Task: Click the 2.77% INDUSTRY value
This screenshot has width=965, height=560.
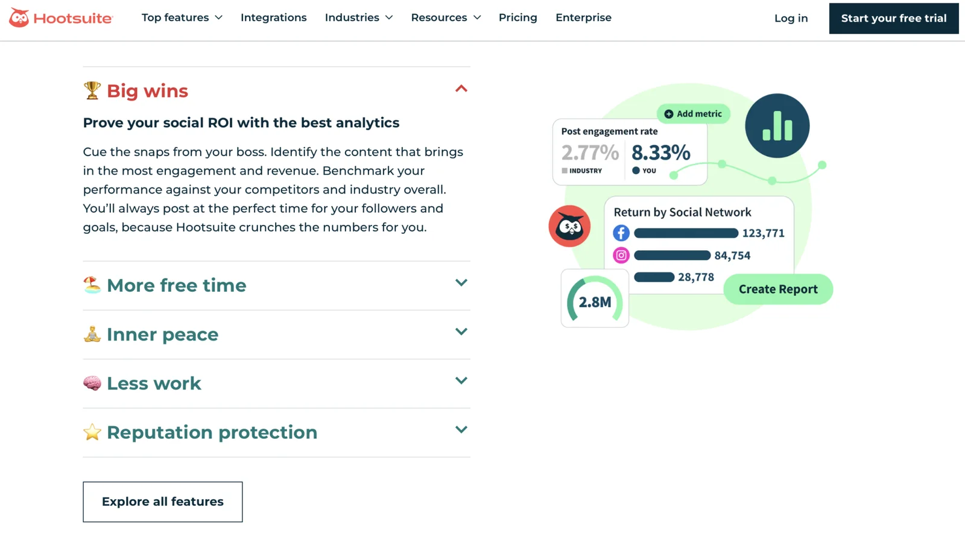Action: (x=590, y=153)
